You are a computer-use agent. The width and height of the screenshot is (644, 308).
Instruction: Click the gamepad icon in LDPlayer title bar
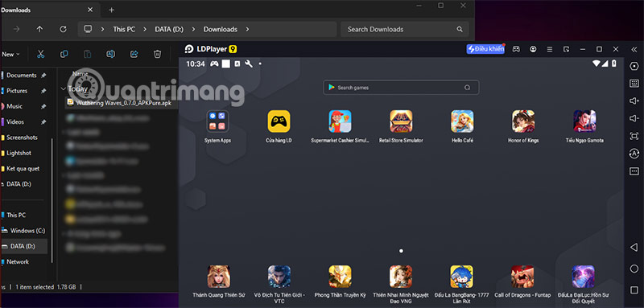point(516,49)
